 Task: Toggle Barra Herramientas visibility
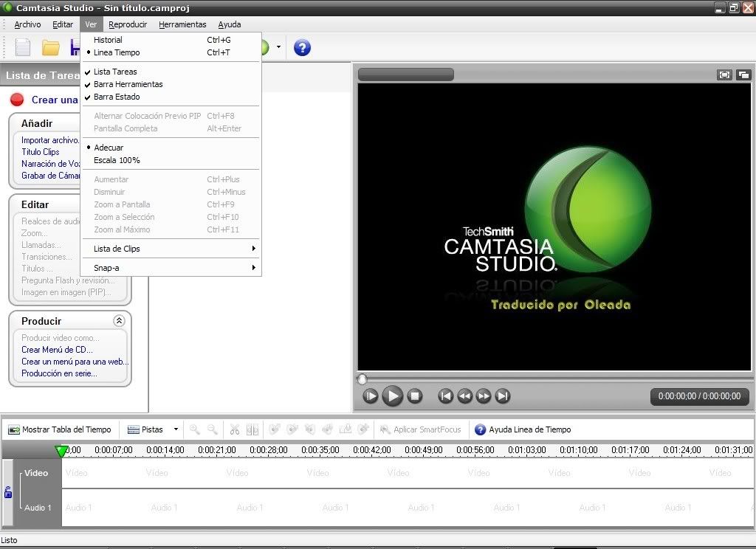point(171,84)
